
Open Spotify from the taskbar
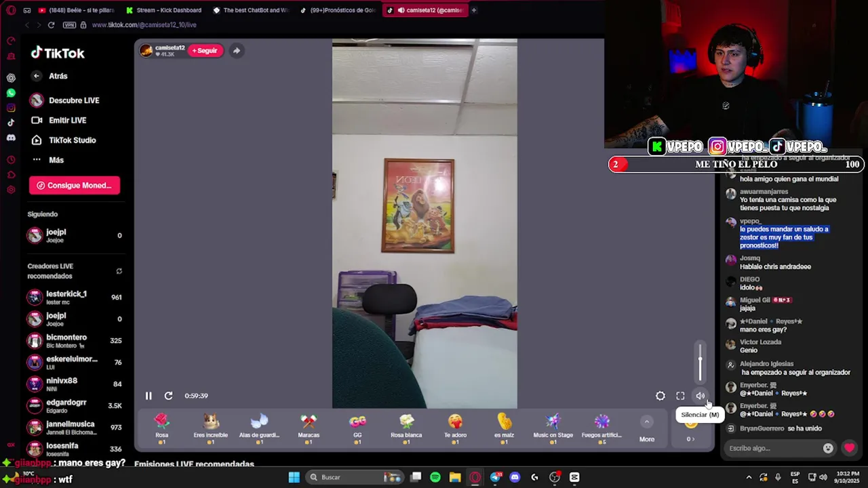coord(435,477)
